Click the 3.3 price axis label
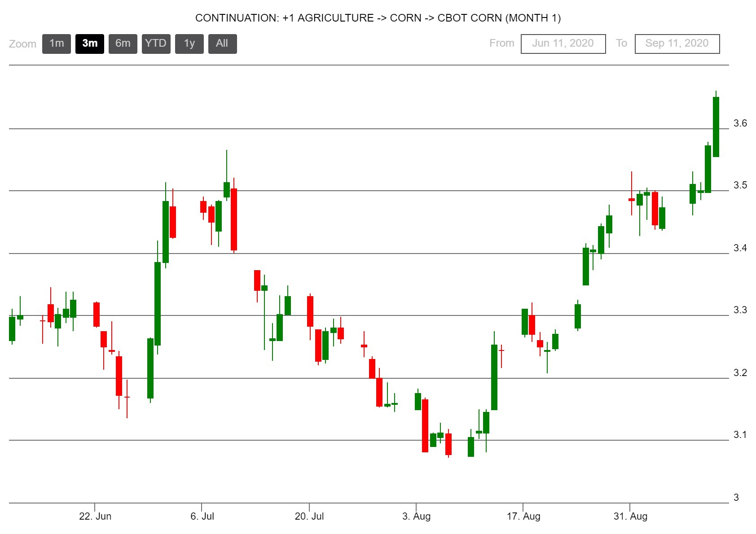The height and width of the screenshot is (534, 756). pyautogui.click(x=740, y=310)
